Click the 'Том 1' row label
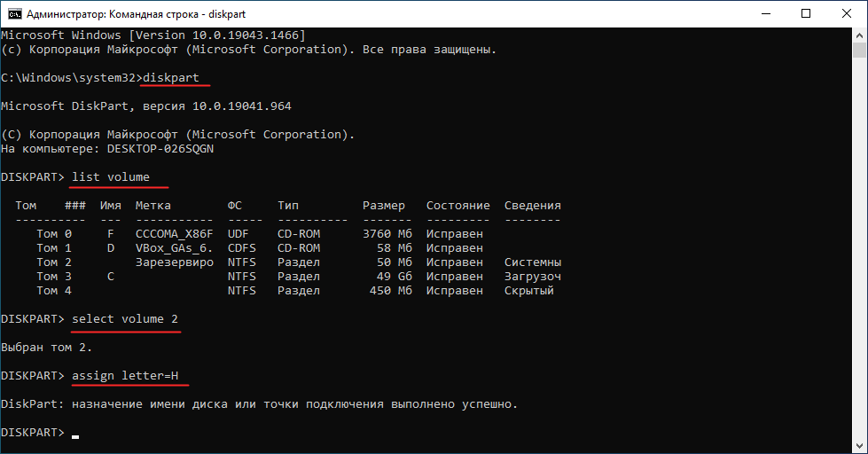This screenshot has height=454, width=868. click(54, 248)
